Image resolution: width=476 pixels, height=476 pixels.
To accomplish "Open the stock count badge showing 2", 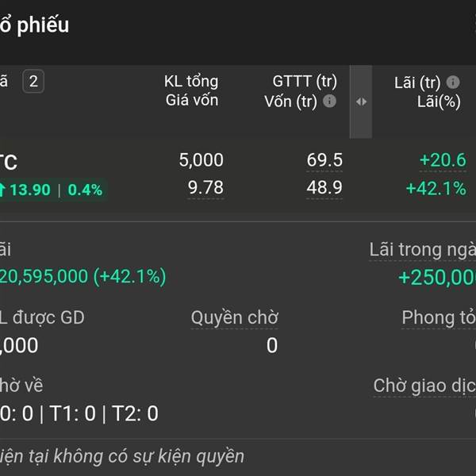I will (33, 82).
